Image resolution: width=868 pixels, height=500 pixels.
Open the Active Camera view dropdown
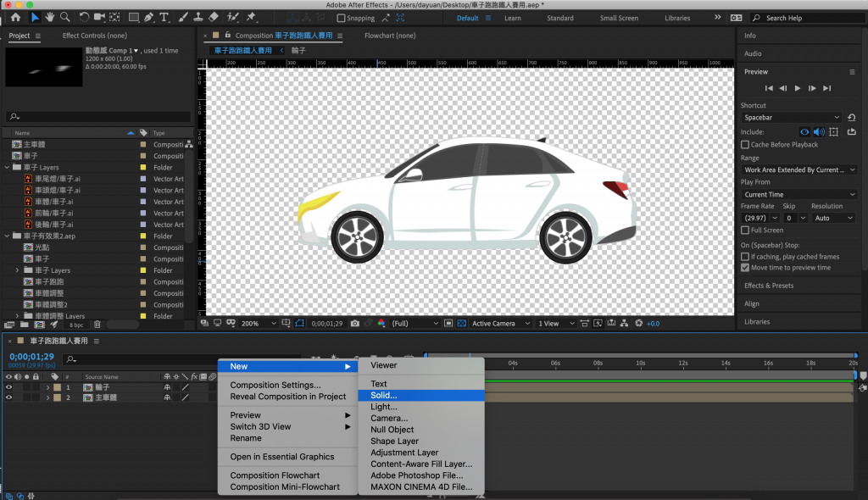[x=500, y=323]
